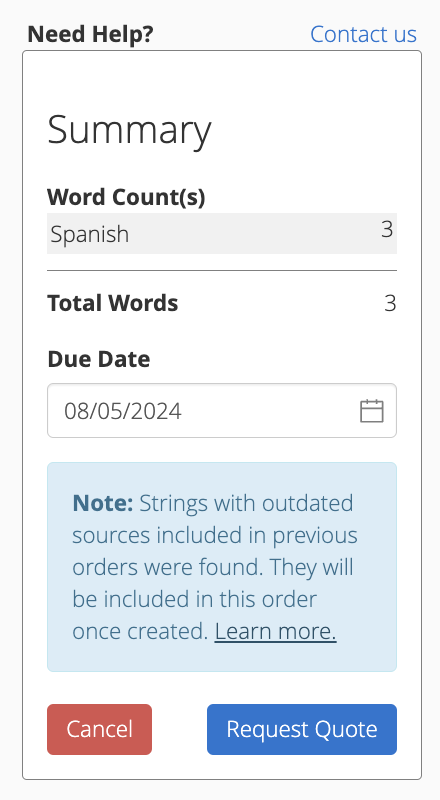Screen dimensions: 440x800
Task: Click the Summary heading
Action: [129, 131]
